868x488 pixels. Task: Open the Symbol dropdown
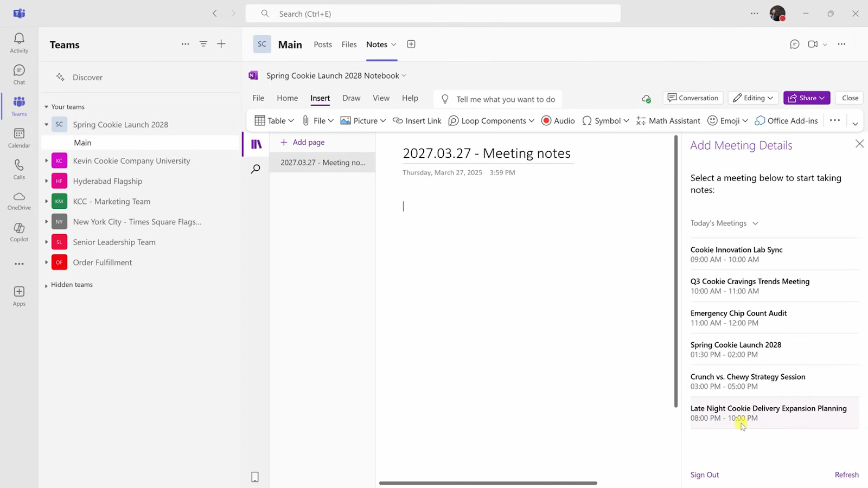coord(605,121)
